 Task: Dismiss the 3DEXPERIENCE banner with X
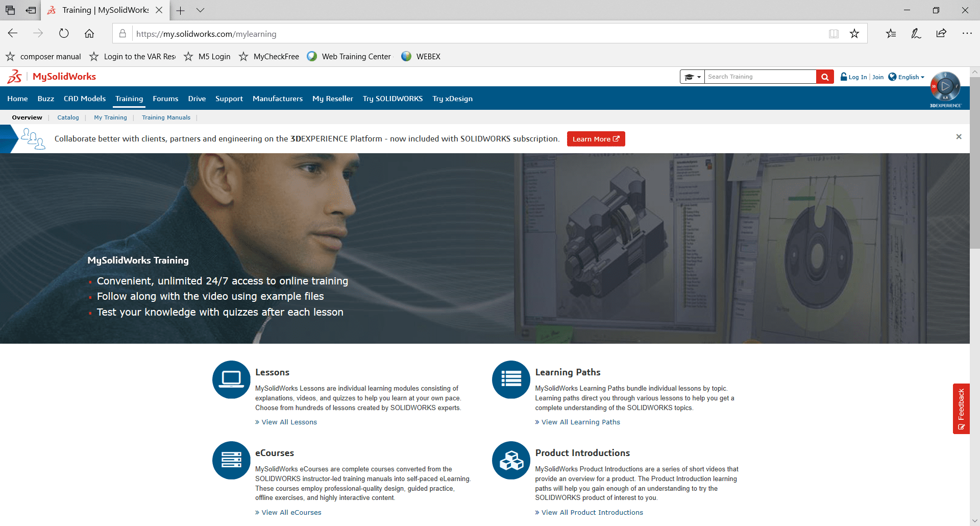pos(959,137)
